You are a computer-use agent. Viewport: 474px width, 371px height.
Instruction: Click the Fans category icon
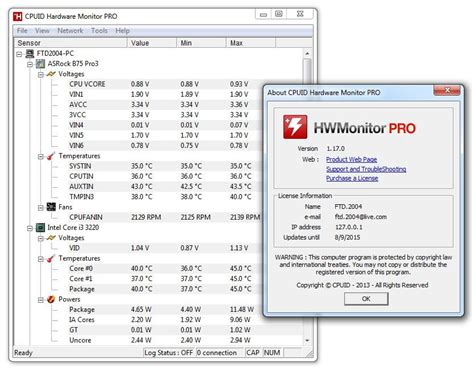51,207
